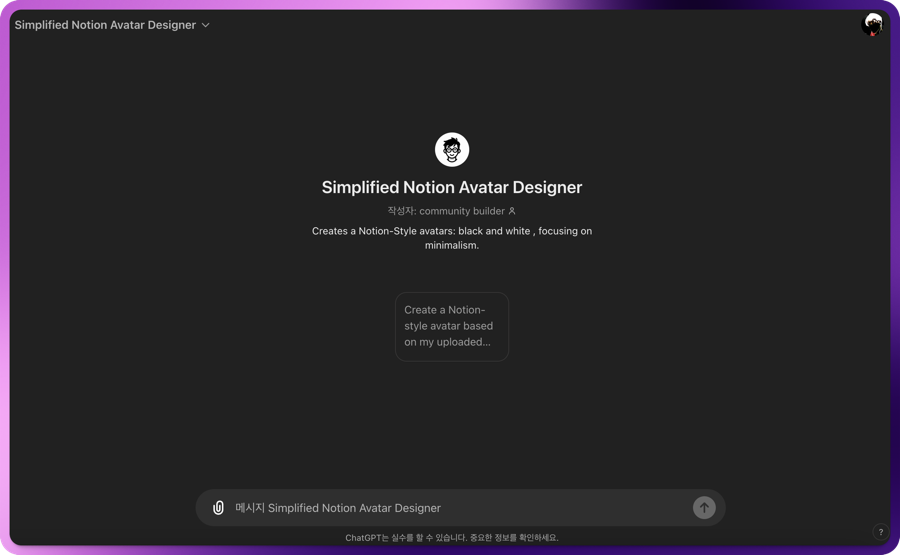Open the help question mark button
Image resolution: width=900 pixels, height=555 pixels.
click(x=880, y=532)
